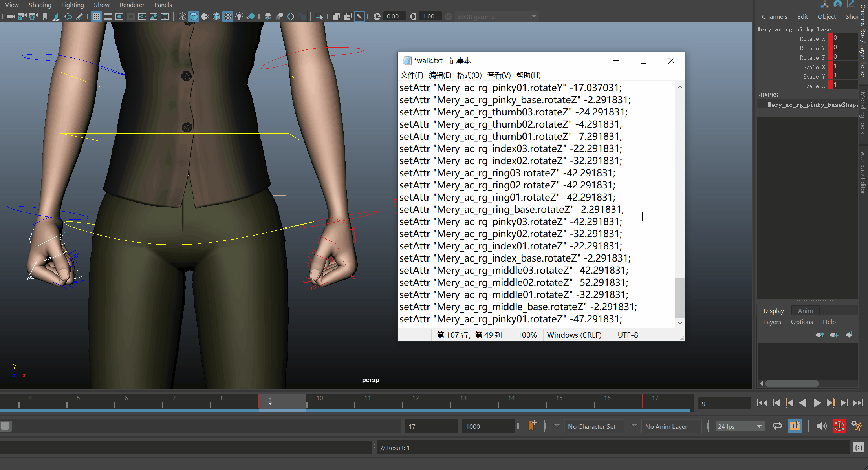Screen dimensions: 868x470
Task: Open the Renderer panel menu
Action: coord(132,5)
